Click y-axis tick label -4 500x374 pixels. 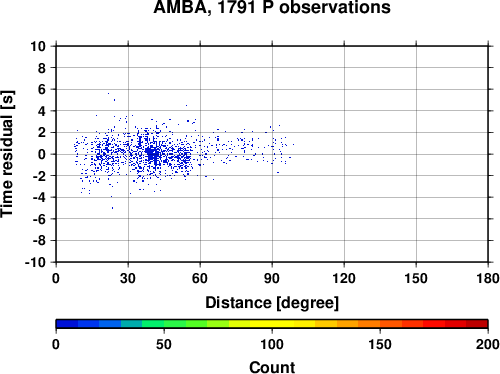tap(39, 197)
